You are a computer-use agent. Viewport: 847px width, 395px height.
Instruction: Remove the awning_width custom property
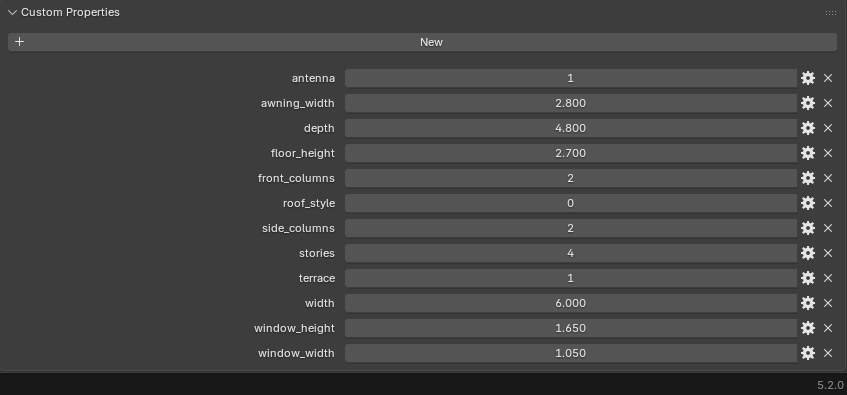point(828,103)
